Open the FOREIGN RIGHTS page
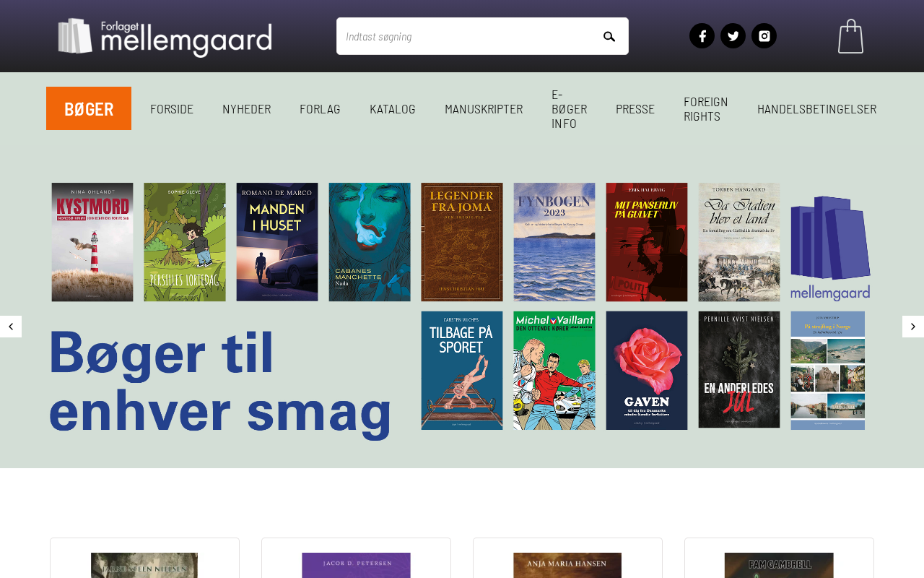Viewport: 924px width, 578px height. click(706, 108)
